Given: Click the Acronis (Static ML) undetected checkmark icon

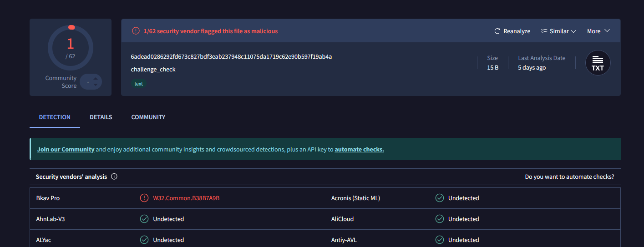Looking at the screenshot, I should coord(440,198).
